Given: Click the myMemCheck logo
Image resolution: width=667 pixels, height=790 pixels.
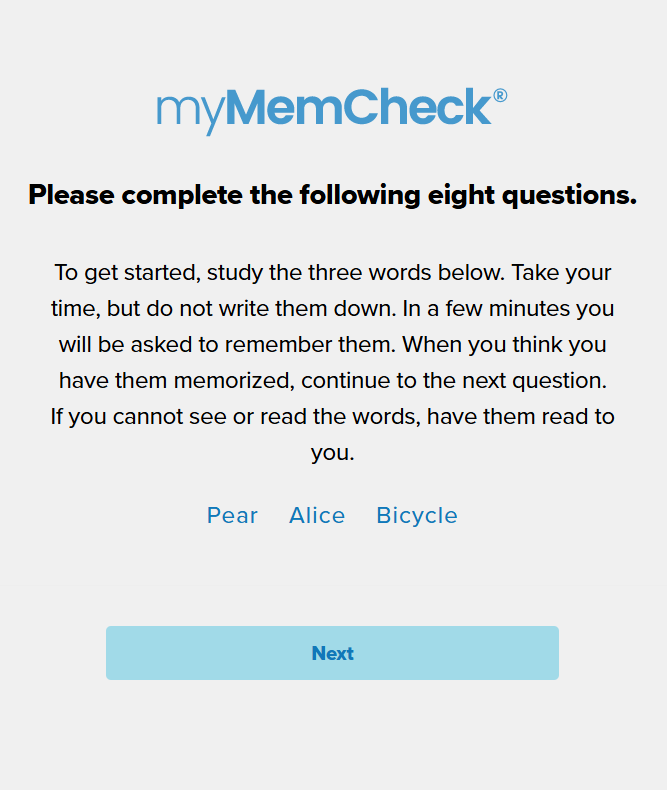Looking at the screenshot, I should [x=332, y=111].
